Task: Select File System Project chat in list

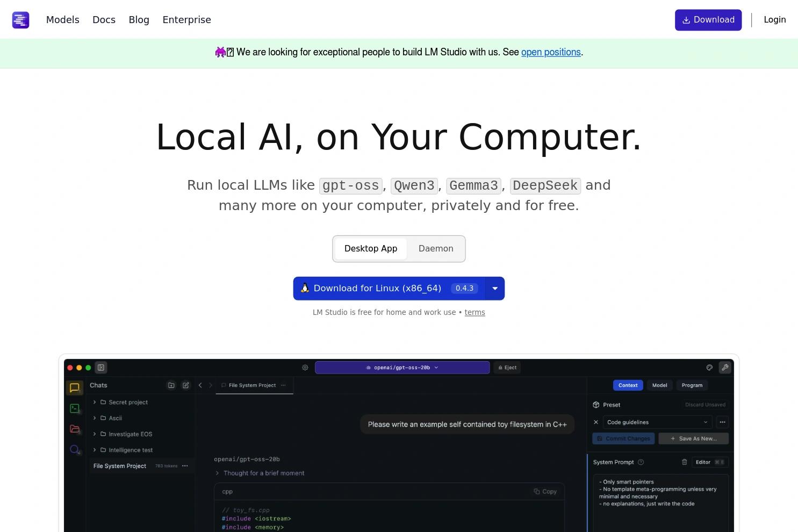Action: coord(141,466)
